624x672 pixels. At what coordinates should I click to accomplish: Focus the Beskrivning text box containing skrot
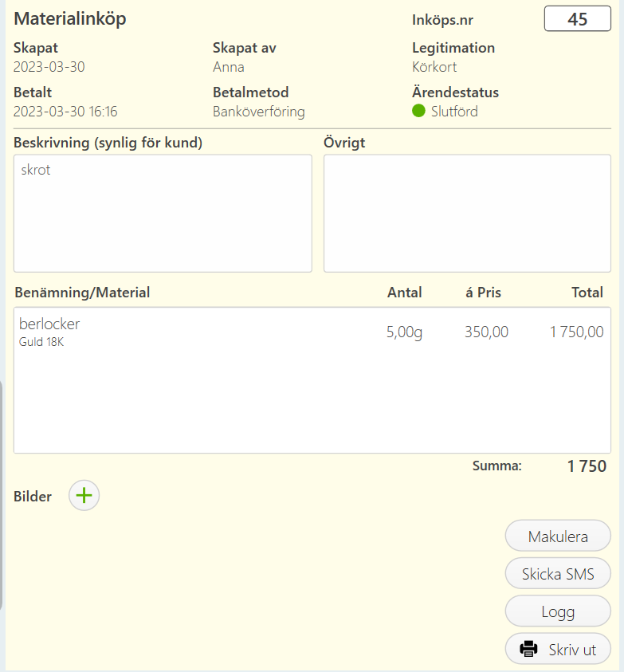pos(163,214)
